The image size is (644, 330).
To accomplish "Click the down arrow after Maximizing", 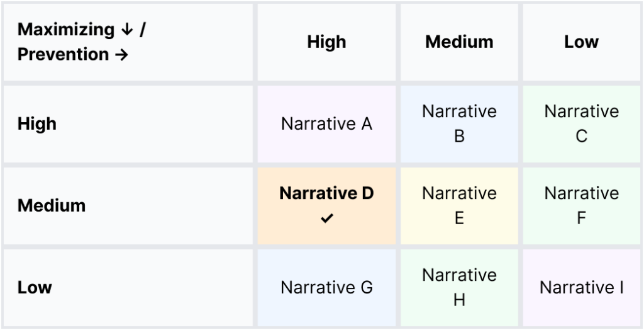I will coord(126,30).
